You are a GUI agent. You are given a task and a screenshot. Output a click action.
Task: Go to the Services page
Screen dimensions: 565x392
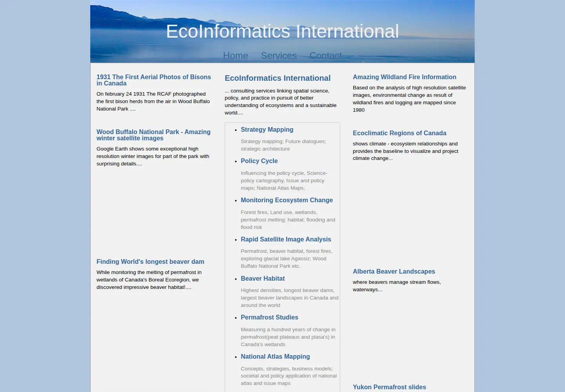coord(279,56)
